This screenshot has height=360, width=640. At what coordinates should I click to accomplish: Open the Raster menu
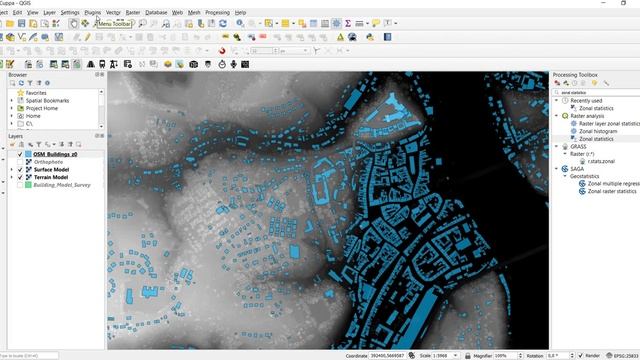point(133,13)
